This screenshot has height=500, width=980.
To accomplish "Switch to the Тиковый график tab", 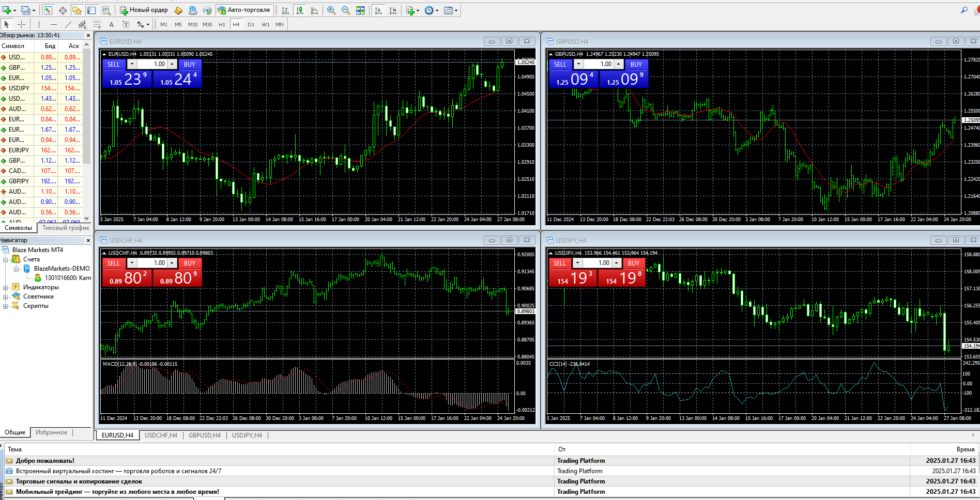I will click(x=66, y=227).
